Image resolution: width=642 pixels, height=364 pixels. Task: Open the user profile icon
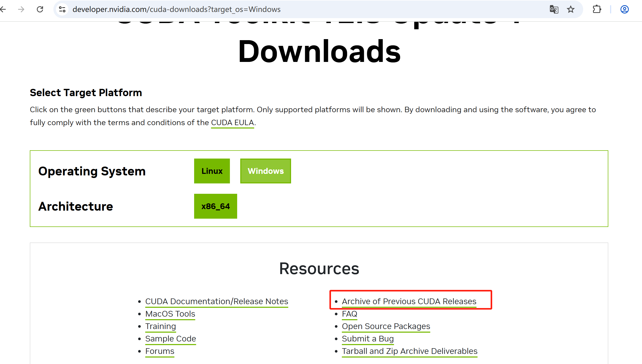[x=624, y=10]
